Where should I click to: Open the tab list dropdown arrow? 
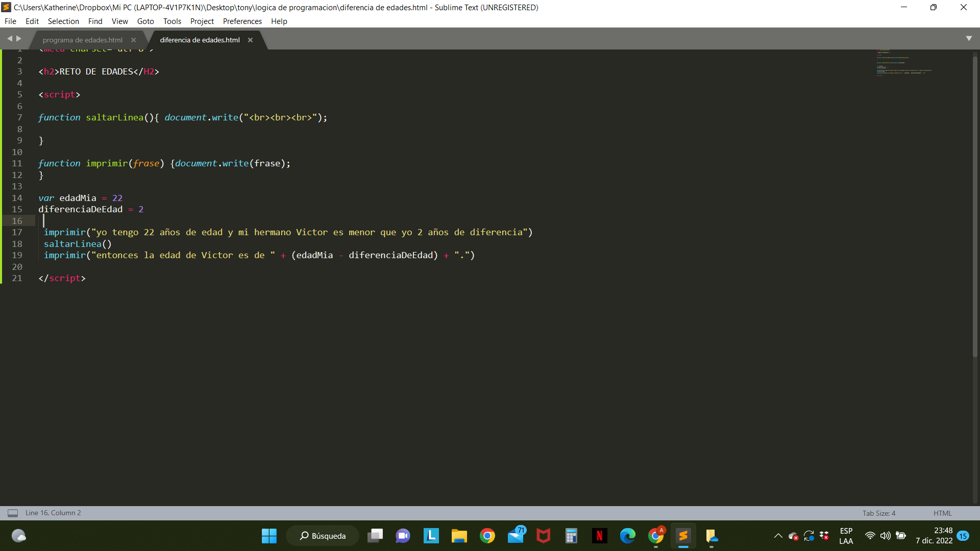point(969,39)
